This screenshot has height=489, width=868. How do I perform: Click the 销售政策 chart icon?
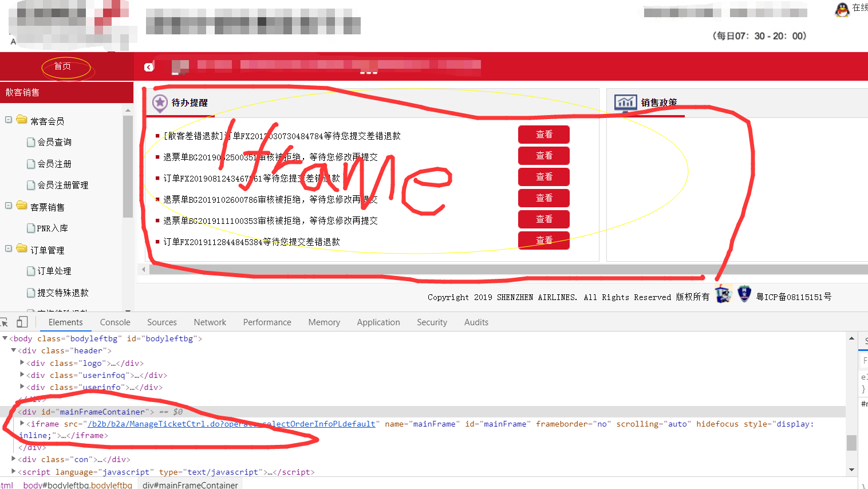pyautogui.click(x=625, y=102)
